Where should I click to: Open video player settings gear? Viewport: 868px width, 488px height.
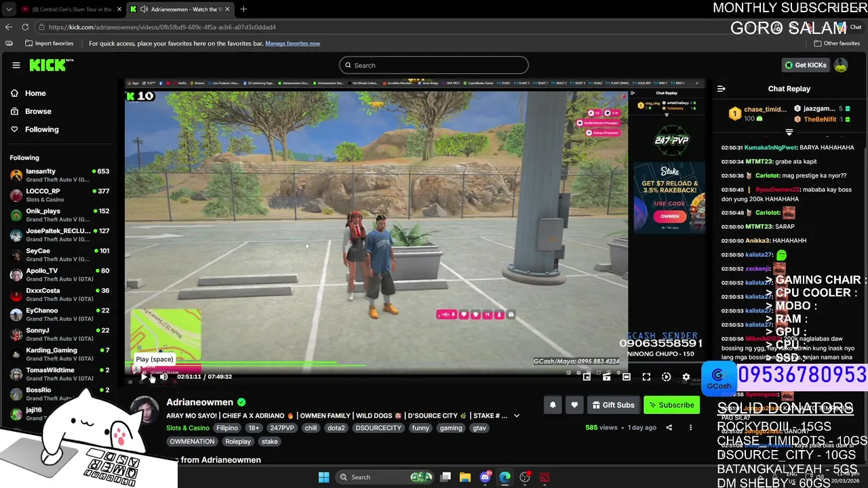686,377
